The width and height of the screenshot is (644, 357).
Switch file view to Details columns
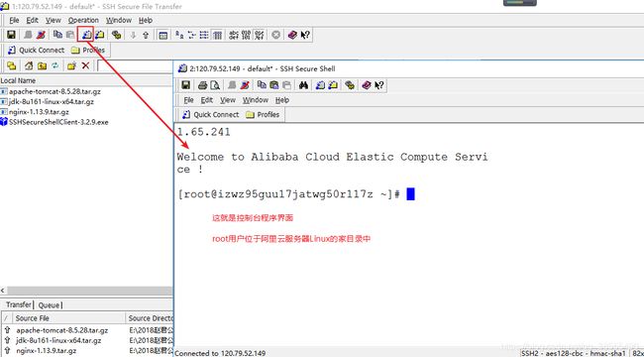(217, 35)
